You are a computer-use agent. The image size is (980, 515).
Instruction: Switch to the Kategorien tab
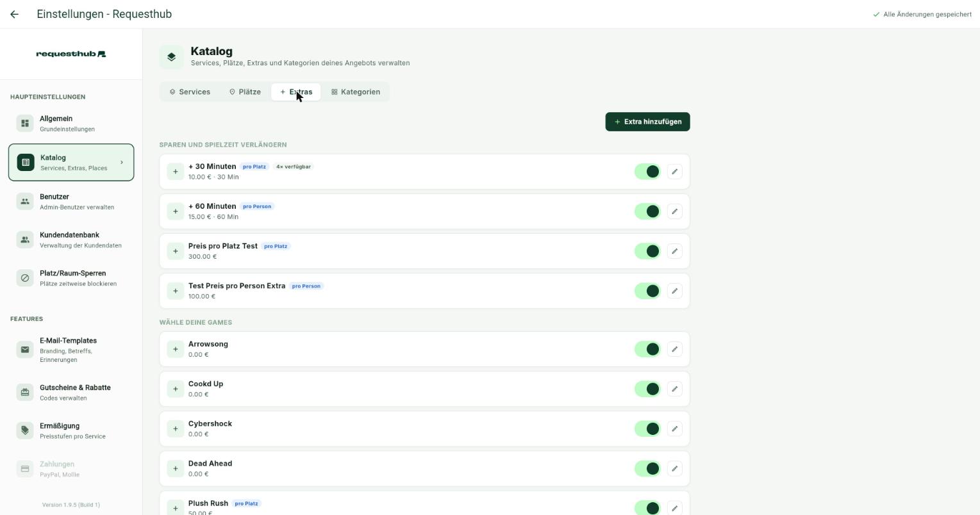click(x=356, y=92)
